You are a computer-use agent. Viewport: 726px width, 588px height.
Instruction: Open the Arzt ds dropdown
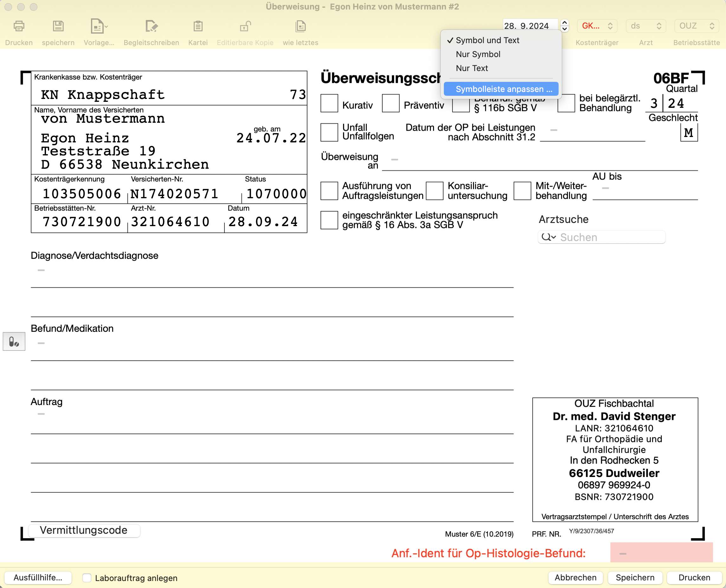pos(646,26)
